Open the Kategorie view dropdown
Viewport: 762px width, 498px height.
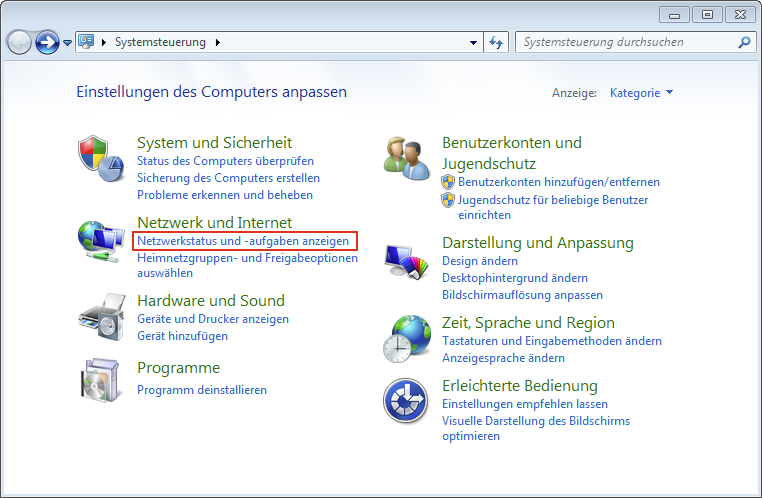tap(641, 93)
